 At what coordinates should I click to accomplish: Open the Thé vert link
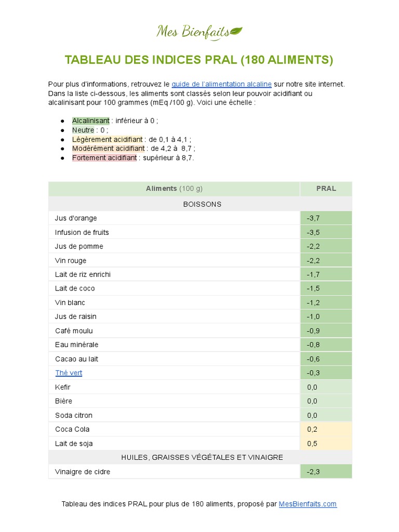[69, 373]
